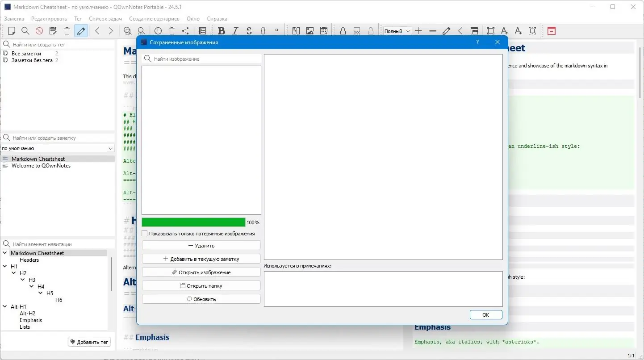The image size is (644, 360).
Task: Collapse the H5 node in navigation tree
Action: pyautogui.click(x=41, y=293)
